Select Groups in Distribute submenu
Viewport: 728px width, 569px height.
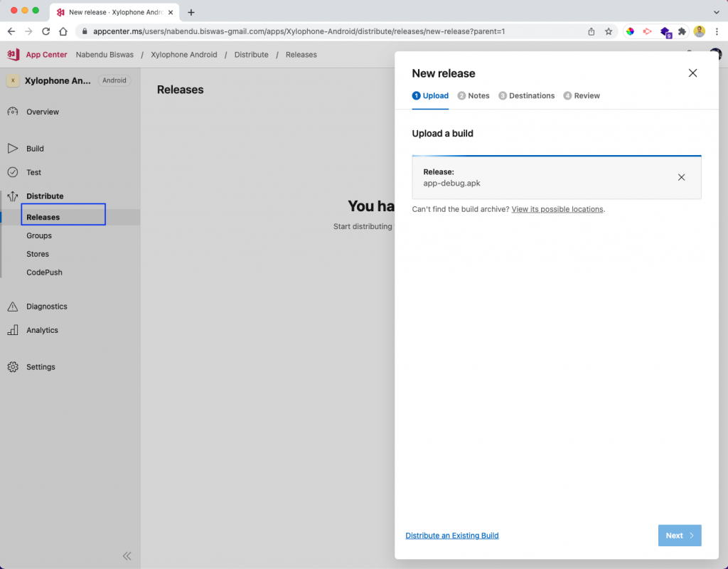tap(39, 235)
